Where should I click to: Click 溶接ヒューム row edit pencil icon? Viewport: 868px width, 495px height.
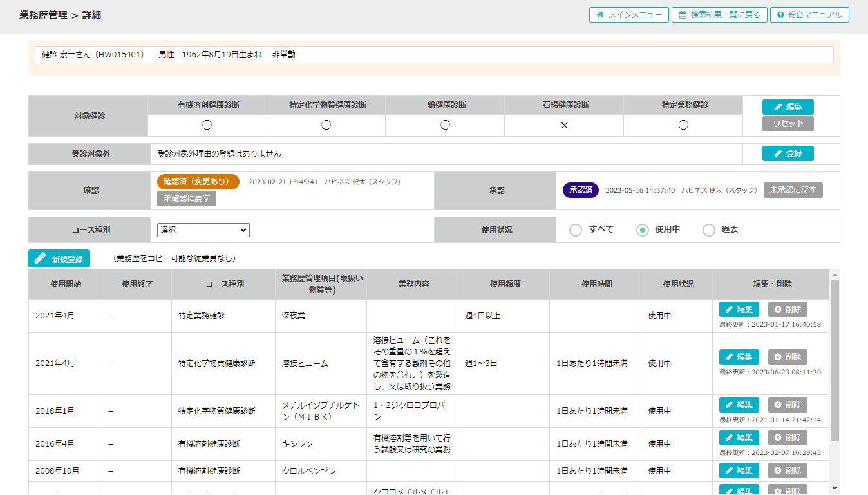click(729, 357)
